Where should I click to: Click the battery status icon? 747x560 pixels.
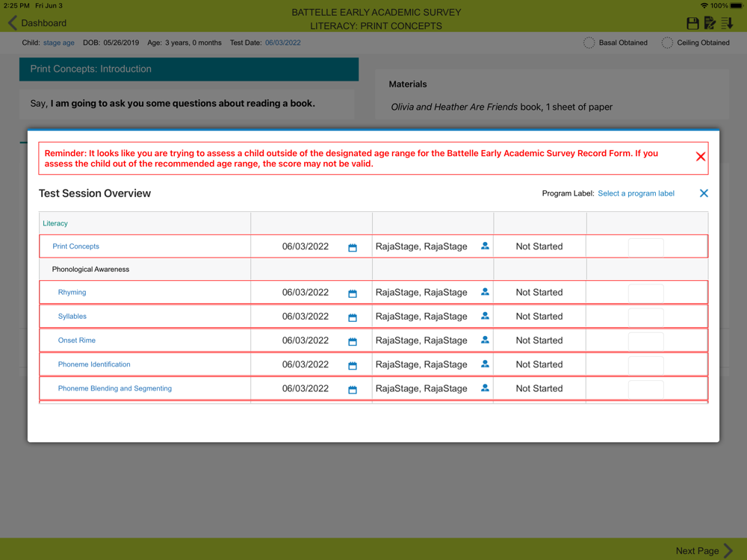(x=737, y=6)
